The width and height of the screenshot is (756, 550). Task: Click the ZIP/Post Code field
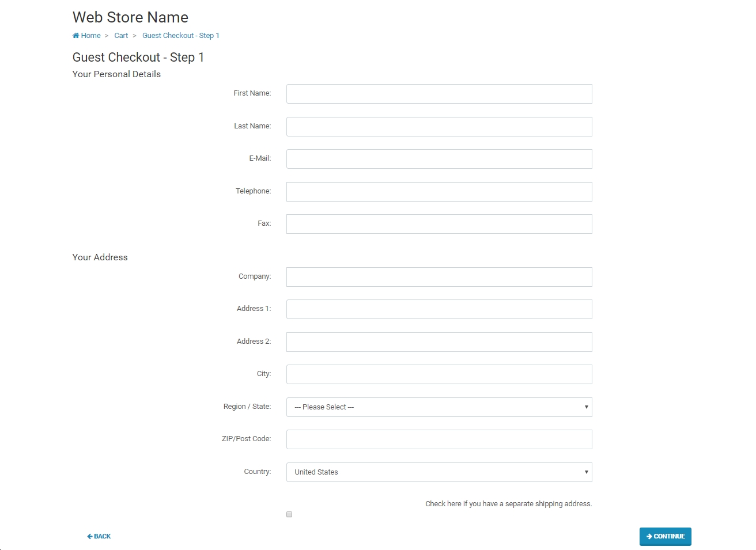tap(439, 439)
